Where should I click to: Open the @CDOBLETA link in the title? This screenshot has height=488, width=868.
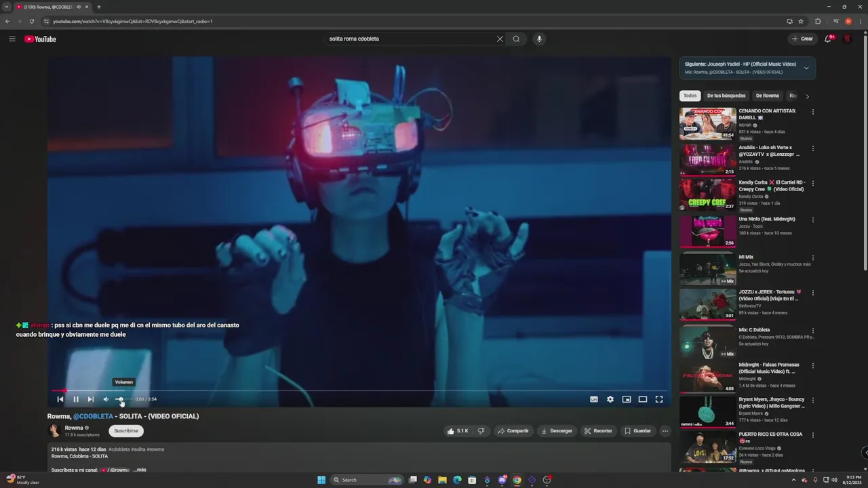point(93,416)
